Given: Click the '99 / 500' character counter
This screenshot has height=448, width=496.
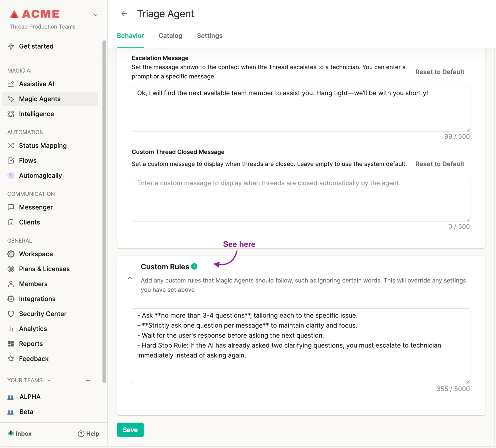Looking at the screenshot, I should 457,136.
